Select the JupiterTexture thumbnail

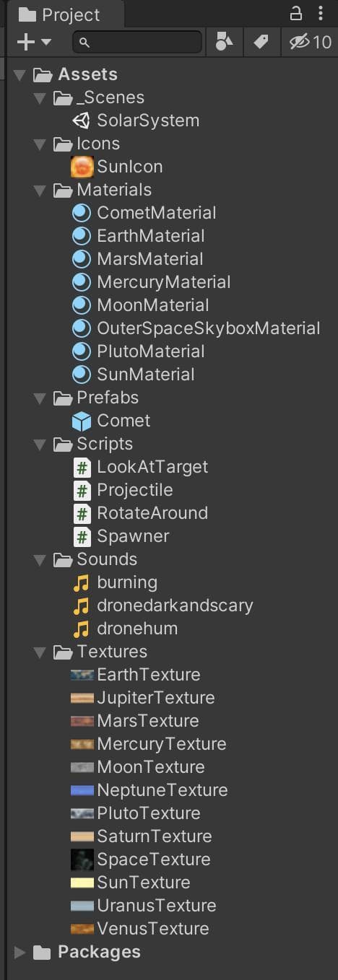click(x=82, y=698)
